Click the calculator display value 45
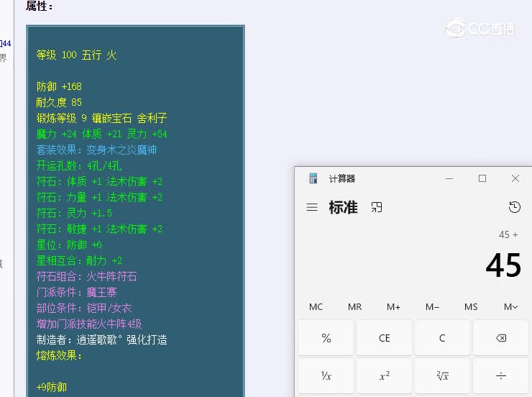532x397 pixels. pyautogui.click(x=503, y=265)
